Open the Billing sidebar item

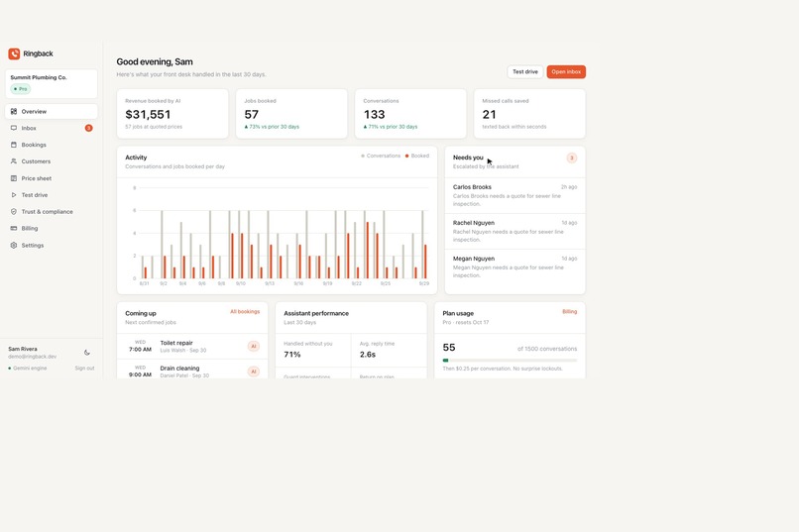coord(52,229)
